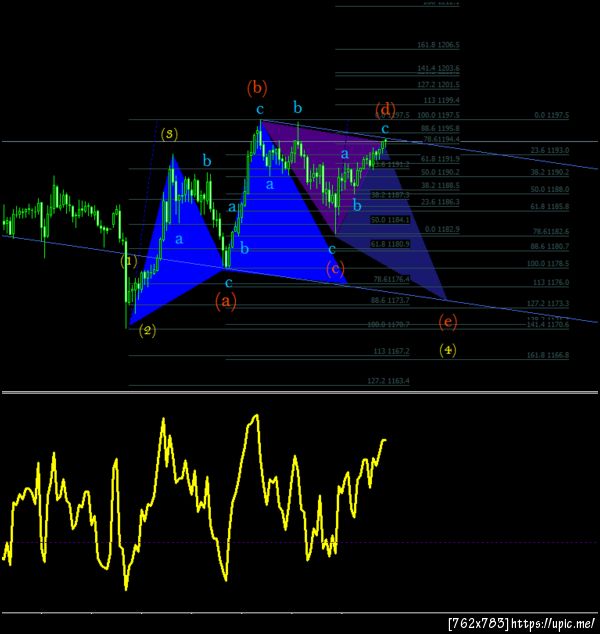Click the 127.2 1201.5 Fibonacci label
The height and width of the screenshot is (634, 600).
[x=438, y=85]
